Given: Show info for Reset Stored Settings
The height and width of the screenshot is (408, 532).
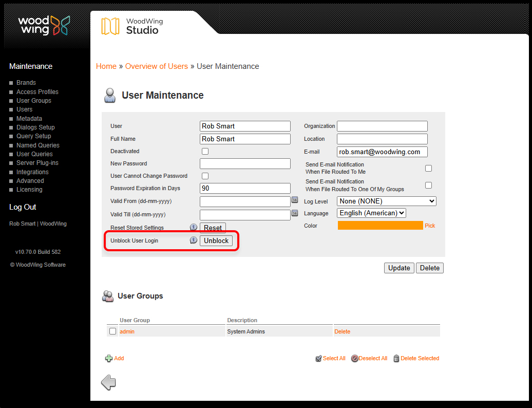Looking at the screenshot, I should [194, 227].
